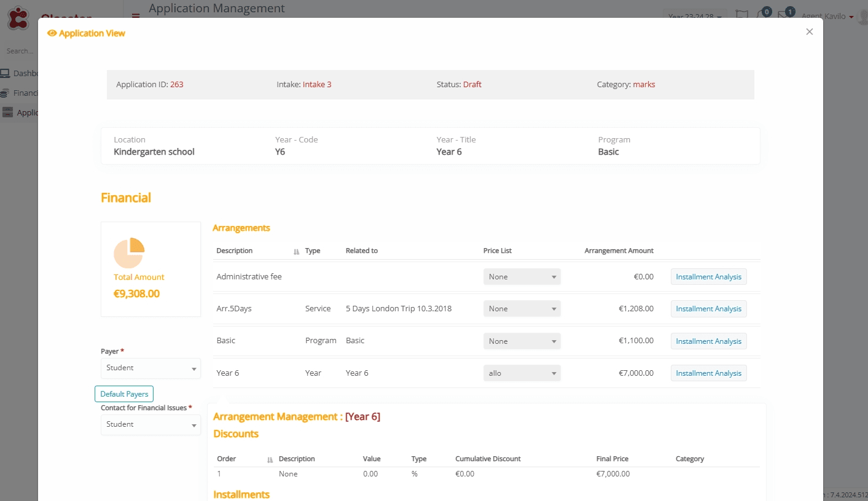Viewport: 868px width, 501px height.
Task: Click the 'marks' category value
Action: pyautogui.click(x=644, y=85)
